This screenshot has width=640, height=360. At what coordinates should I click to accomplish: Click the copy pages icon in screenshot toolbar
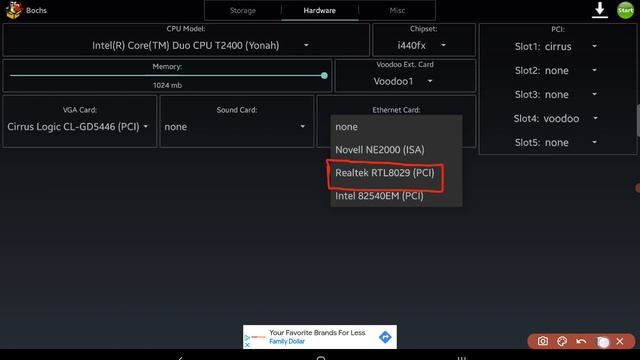click(603, 341)
